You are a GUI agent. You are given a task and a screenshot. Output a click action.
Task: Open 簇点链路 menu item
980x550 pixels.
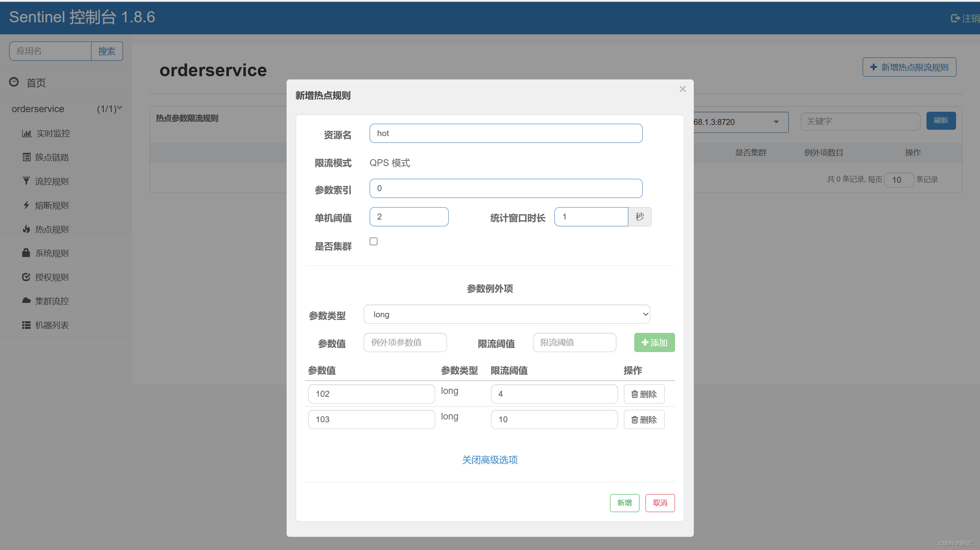click(52, 157)
